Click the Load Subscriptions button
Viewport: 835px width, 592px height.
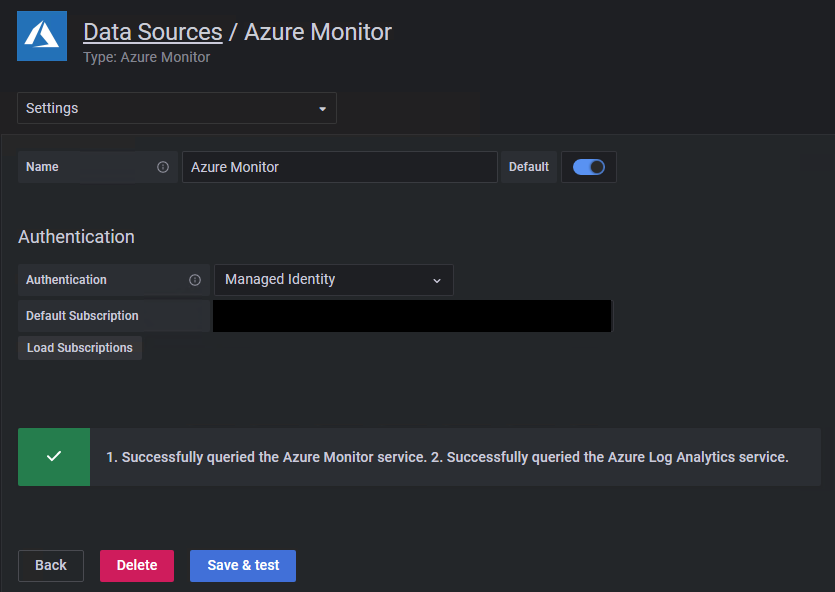pyautogui.click(x=80, y=347)
